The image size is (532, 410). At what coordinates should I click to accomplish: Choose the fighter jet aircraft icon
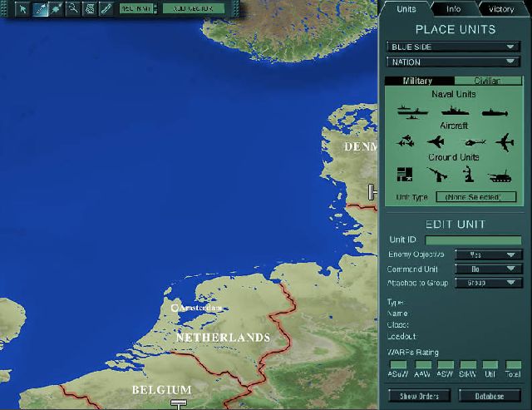[x=437, y=141]
